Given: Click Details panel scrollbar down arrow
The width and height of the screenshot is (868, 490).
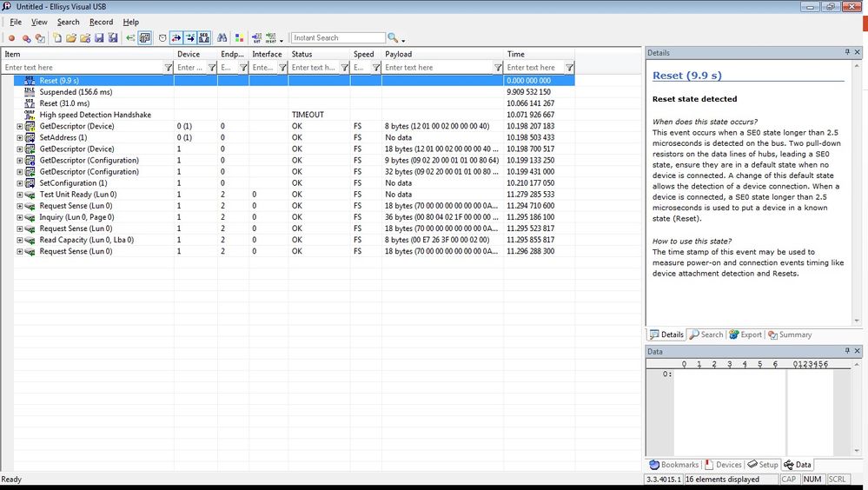Looking at the screenshot, I should [857, 321].
